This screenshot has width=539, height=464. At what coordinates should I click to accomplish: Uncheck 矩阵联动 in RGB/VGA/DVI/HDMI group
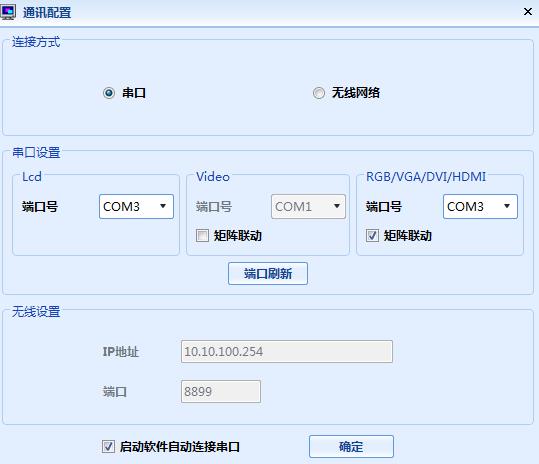[372, 236]
